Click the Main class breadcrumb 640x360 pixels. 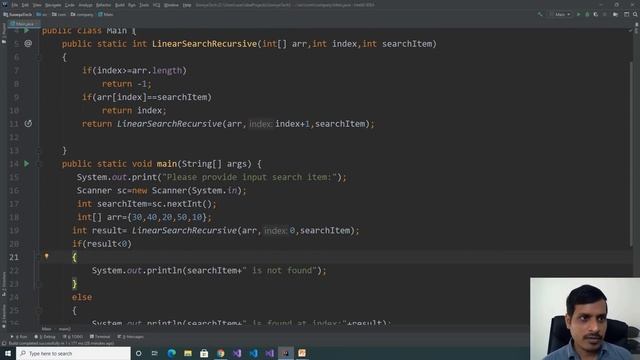point(106,14)
